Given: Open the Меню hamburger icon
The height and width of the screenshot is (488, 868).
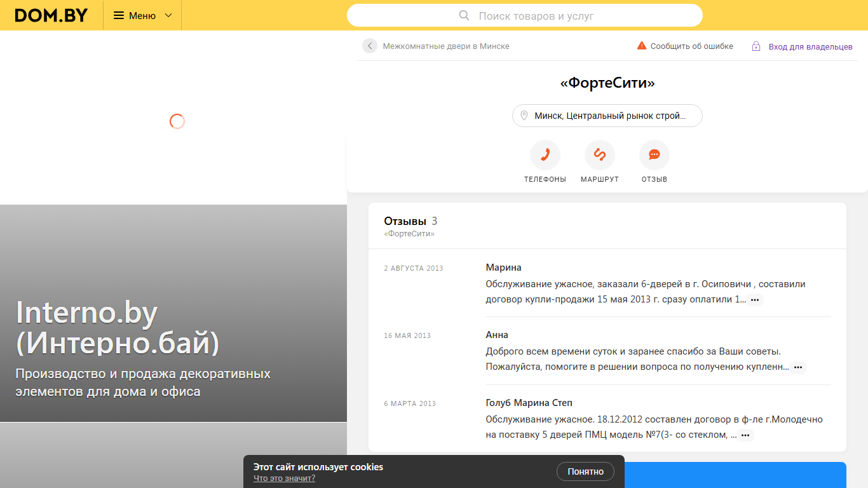Looking at the screenshot, I should 119,15.
